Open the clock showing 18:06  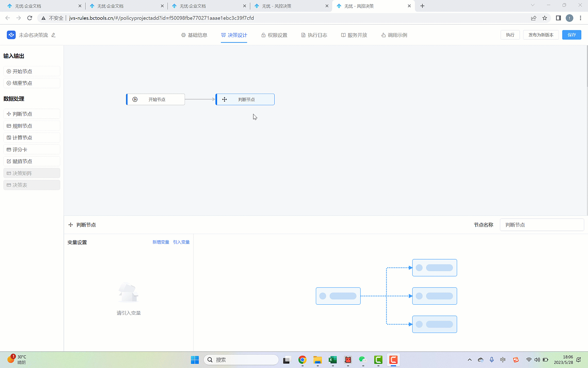click(x=563, y=359)
